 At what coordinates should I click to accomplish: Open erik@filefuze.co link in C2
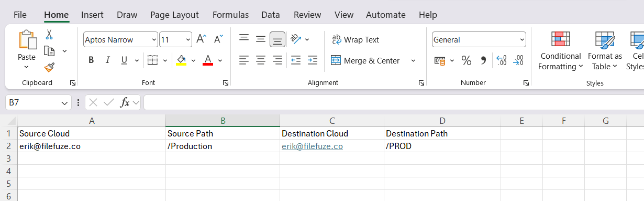point(312,146)
